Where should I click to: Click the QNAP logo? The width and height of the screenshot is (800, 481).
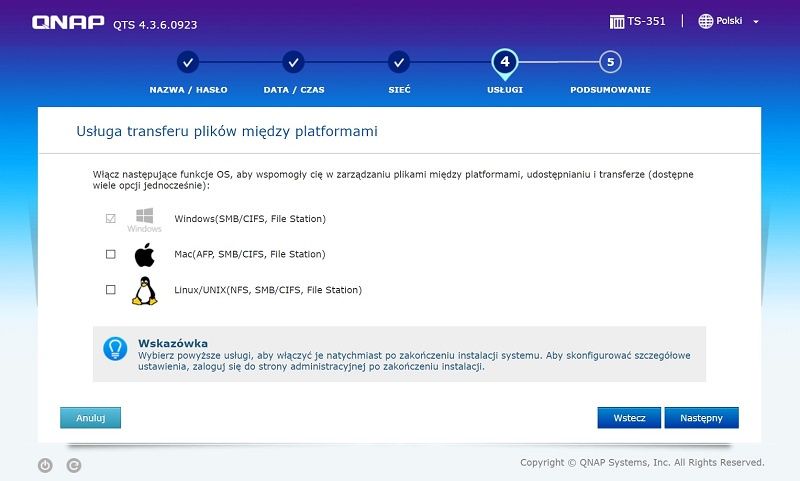pyautogui.click(x=68, y=22)
